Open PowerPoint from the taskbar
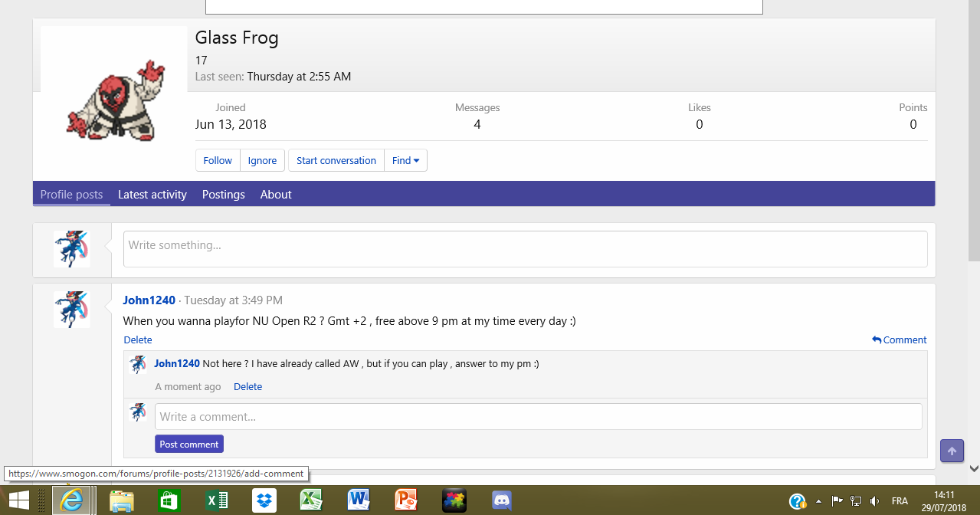The image size is (980, 515). point(406,500)
